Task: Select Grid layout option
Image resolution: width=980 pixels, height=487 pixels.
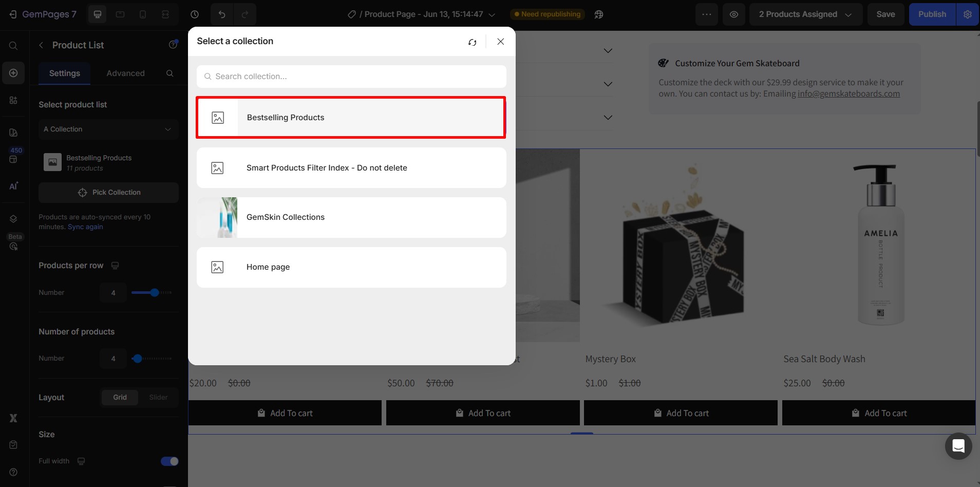Action: pos(120,397)
